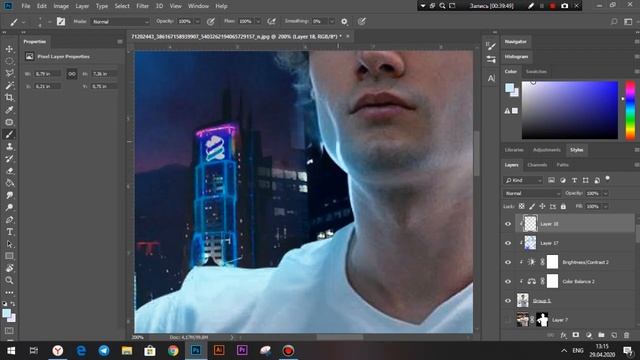Hide Brightness/Contrast 2 layer

pyautogui.click(x=508, y=262)
